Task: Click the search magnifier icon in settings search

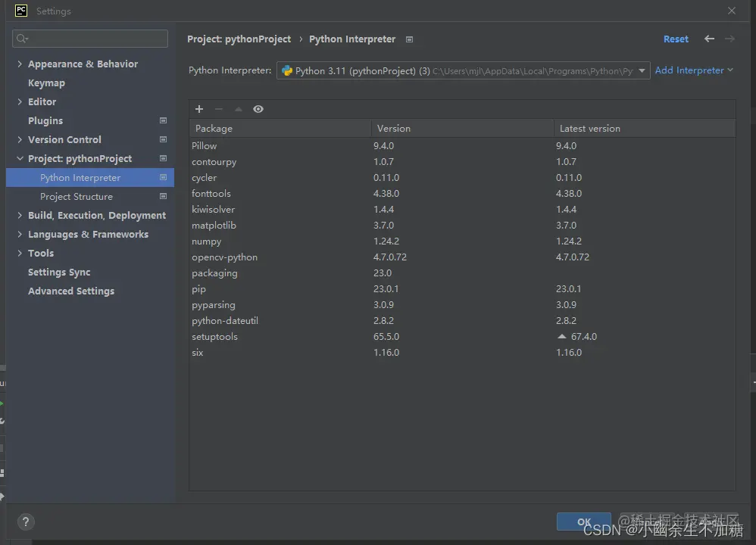Action: point(22,39)
